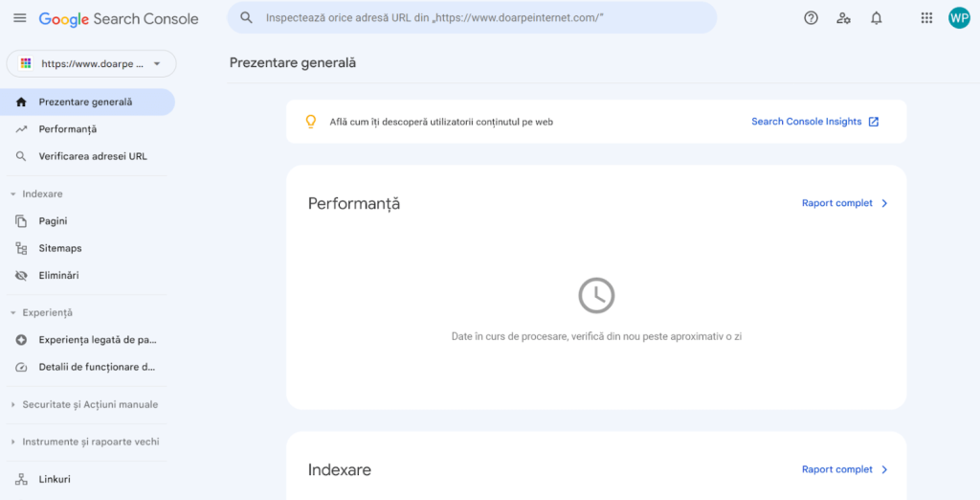The image size is (980, 500).
Task: Click the external link icon for Insights
Action: tap(874, 122)
